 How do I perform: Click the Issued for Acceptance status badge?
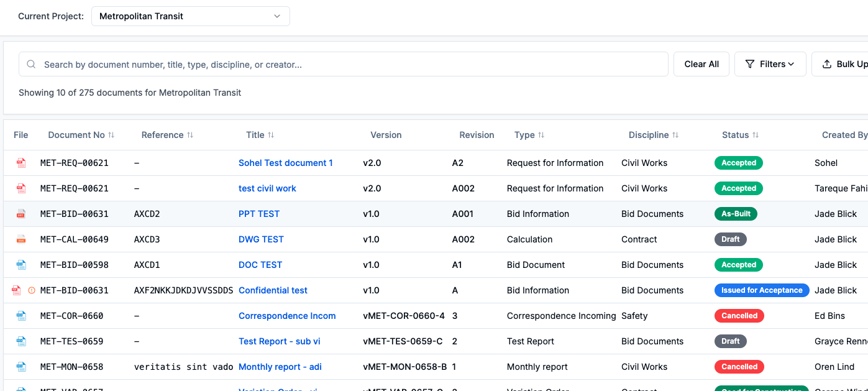(x=761, y=290)
